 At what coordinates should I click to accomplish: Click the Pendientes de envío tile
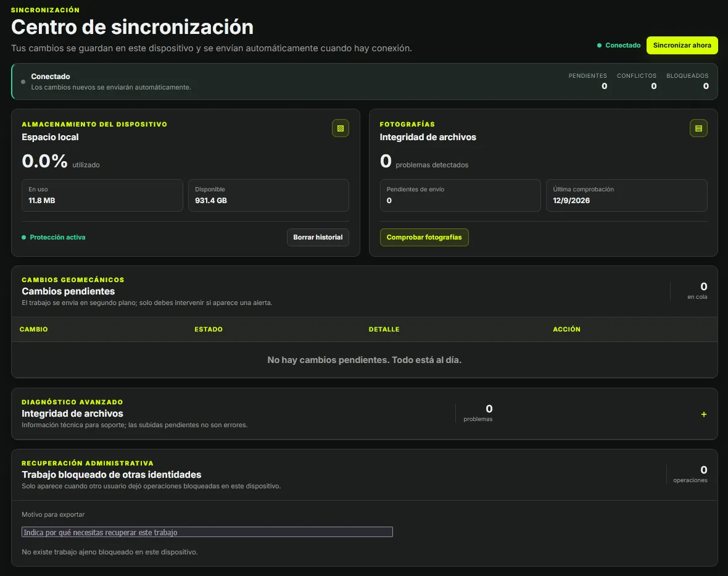point(460,195)
